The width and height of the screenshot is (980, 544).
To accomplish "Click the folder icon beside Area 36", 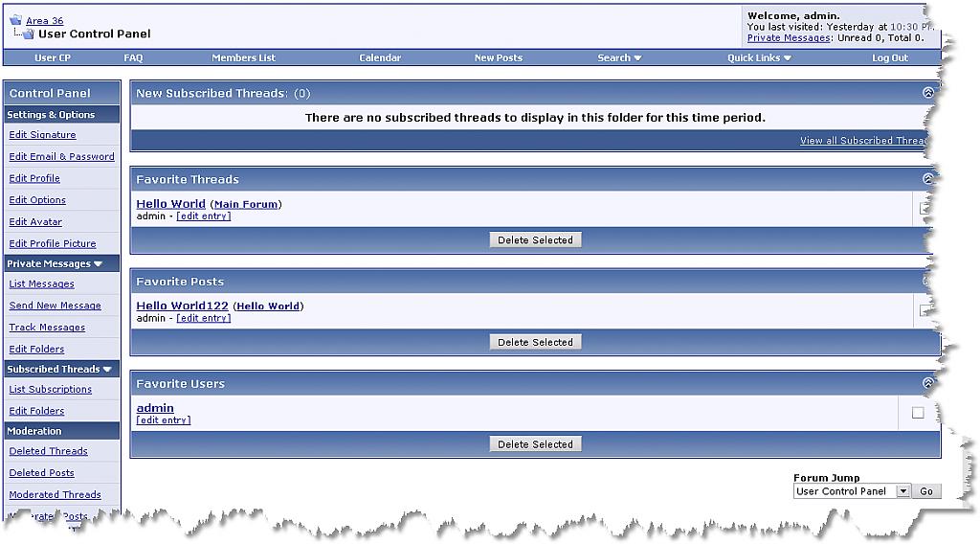I will pyautogui.click(x=15, y=20).
